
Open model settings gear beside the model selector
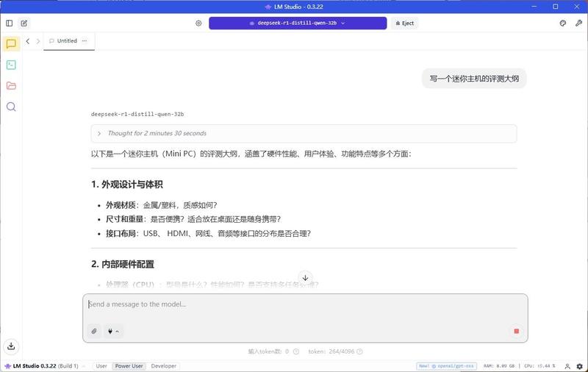pos(198,24)
